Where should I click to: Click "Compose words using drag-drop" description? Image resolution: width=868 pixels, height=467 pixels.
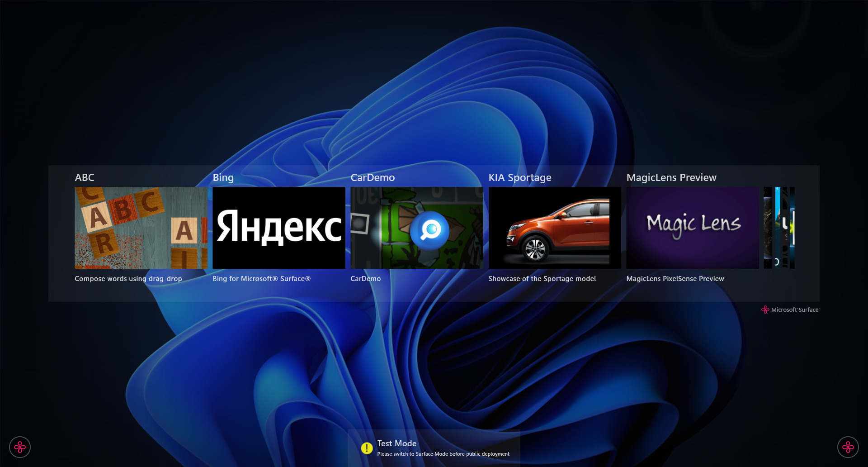(128, 279)
